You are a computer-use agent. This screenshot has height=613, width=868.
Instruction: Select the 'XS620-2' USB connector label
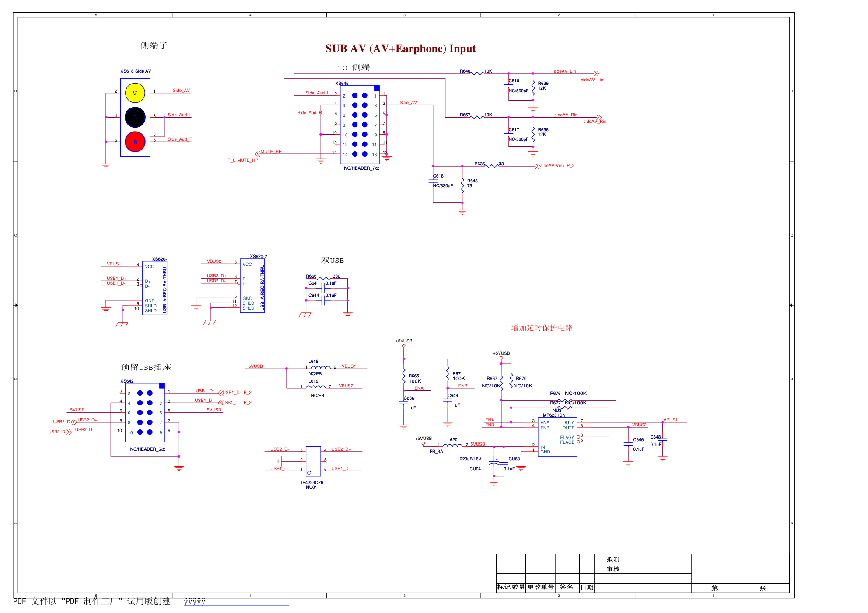(x=258, y=256)
